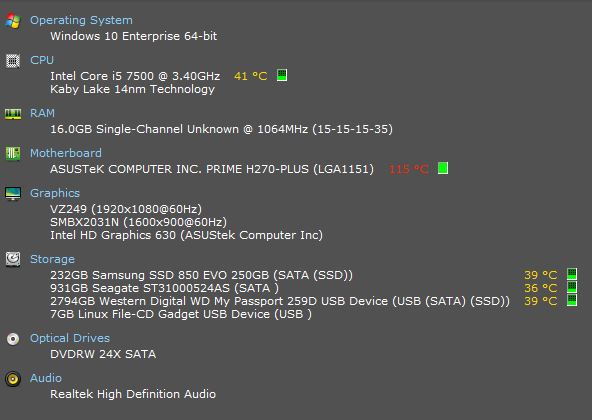Go to the RAM section heading
The image size is (592, 420).
(42, 113)
